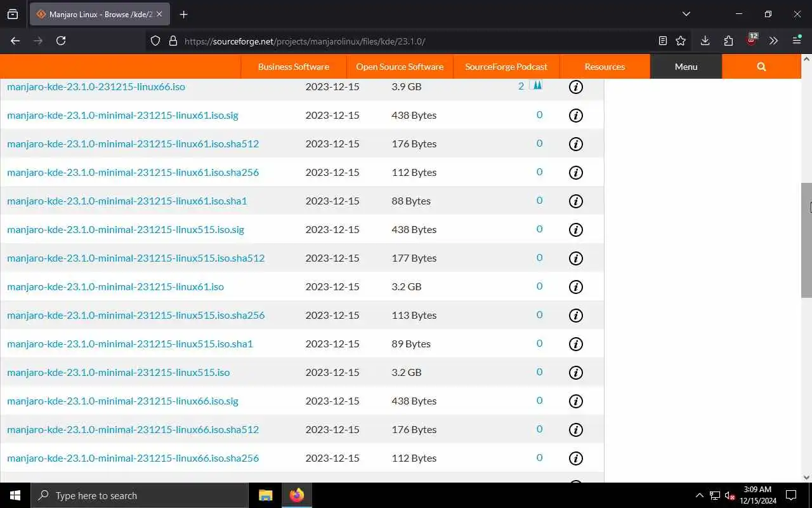Image resolution: width=812 pixels, height=508 pixels.
Task: Open volume control in system tray
Action: pos(730,495)
